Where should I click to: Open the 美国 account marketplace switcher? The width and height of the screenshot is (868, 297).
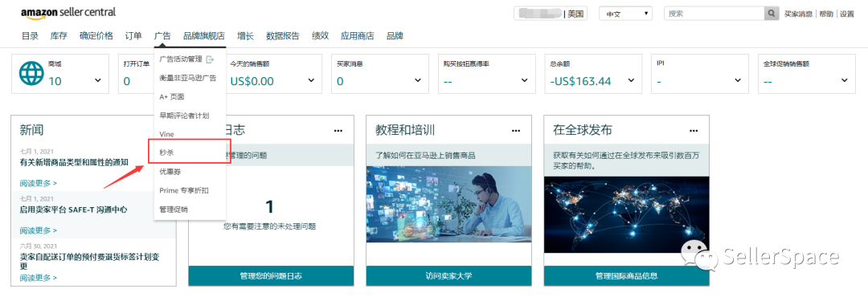point(551,14)
